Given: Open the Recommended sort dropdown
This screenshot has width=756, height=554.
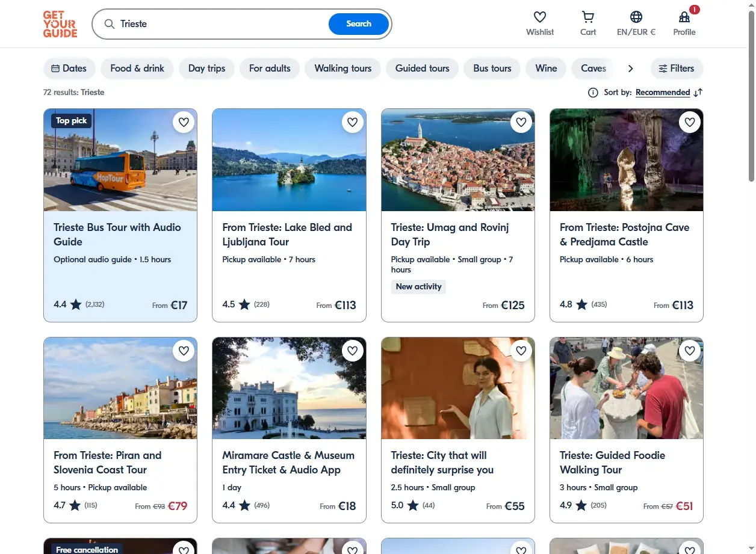Looking at the screenshot, I should [x=663, y=93].
